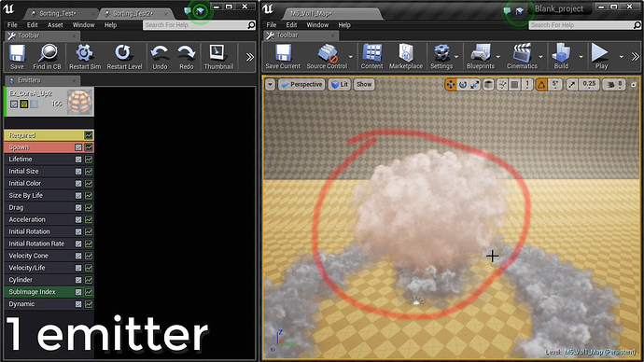Open the Lit view mode dropdown
The width and height of the screenshot is (644, 362).
[339, 85]
